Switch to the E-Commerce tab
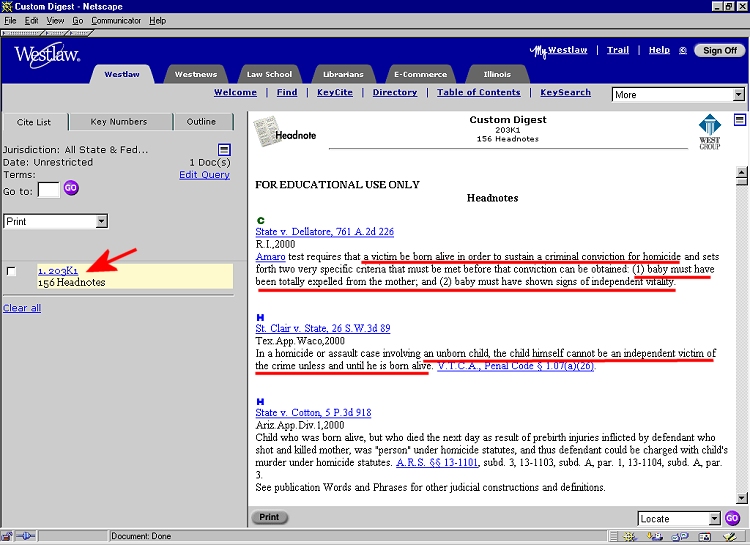 point(420,74)
